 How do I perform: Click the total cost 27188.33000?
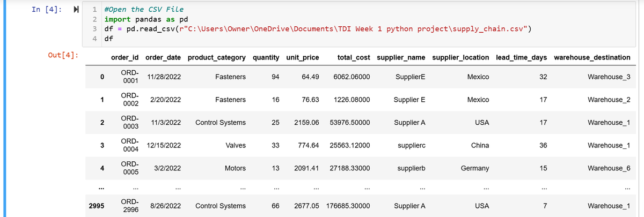[350, 168]
